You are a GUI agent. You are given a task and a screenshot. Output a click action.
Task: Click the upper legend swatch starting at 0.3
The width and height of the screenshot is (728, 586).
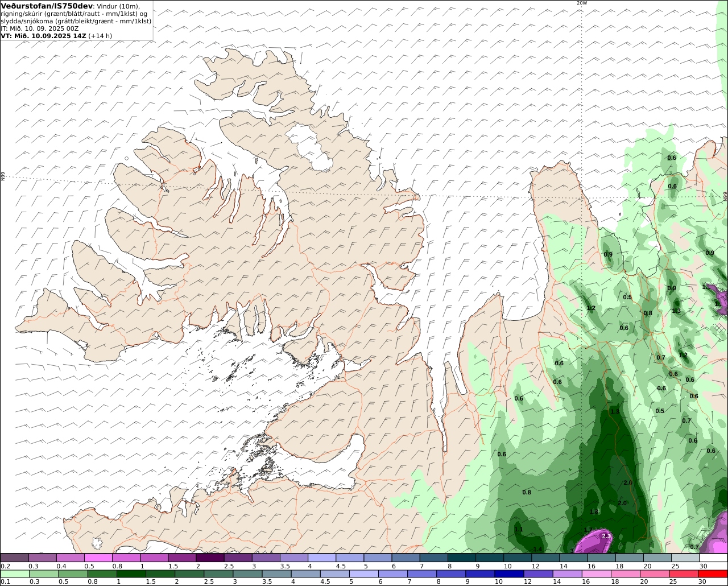(x=42, y=558)
